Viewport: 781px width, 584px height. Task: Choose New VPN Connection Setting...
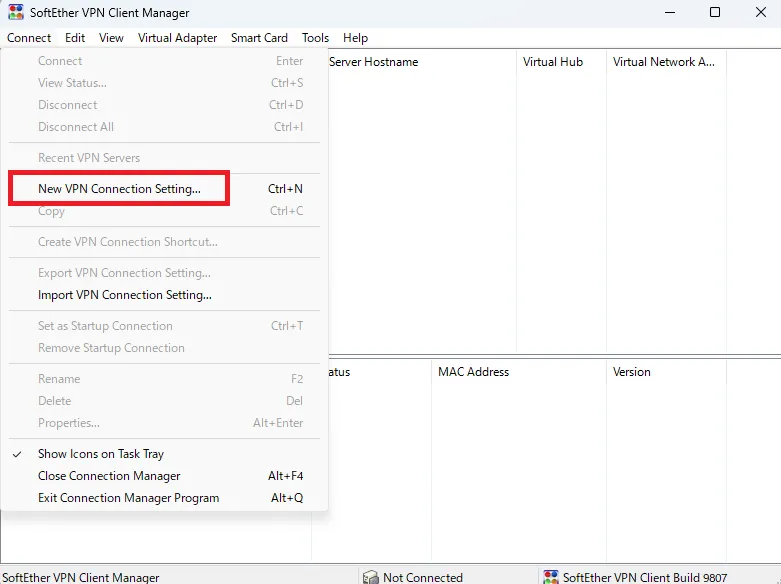(164, 189)
